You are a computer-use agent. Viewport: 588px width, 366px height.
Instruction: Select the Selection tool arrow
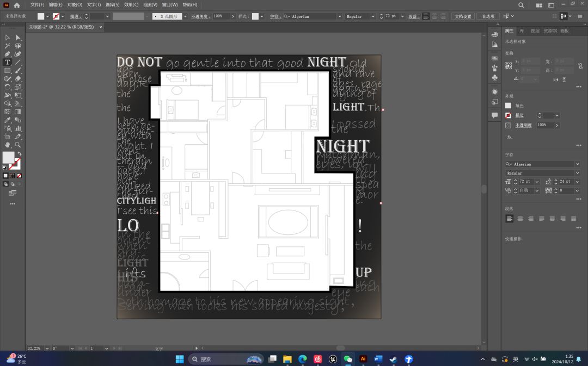tap(7, 38)
